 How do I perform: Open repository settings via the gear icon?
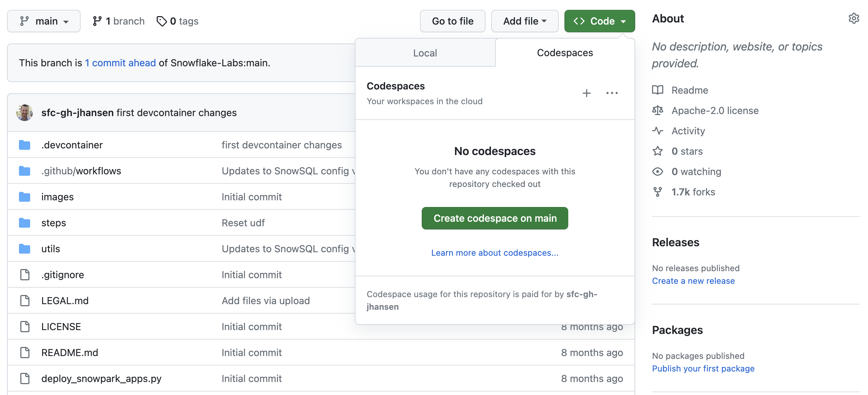854,19
